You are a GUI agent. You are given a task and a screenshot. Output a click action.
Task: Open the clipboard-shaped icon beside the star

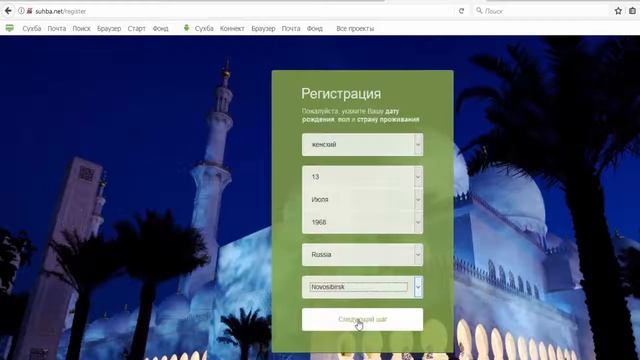(x=632, y=11)
